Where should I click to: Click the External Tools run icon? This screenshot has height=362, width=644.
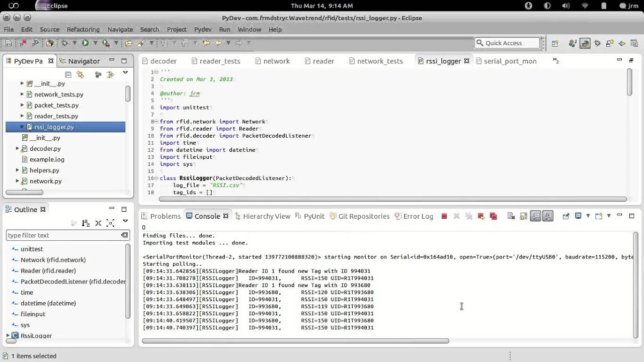point(106,43)
